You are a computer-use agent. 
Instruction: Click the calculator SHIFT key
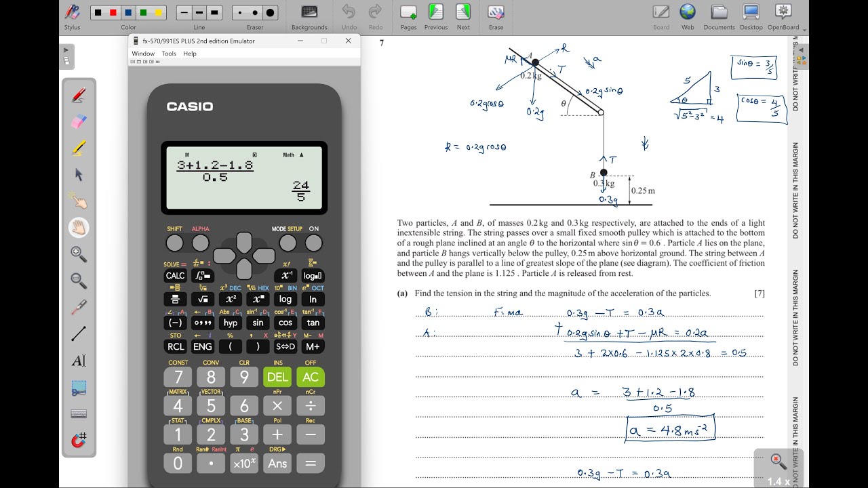pos(175,243)
